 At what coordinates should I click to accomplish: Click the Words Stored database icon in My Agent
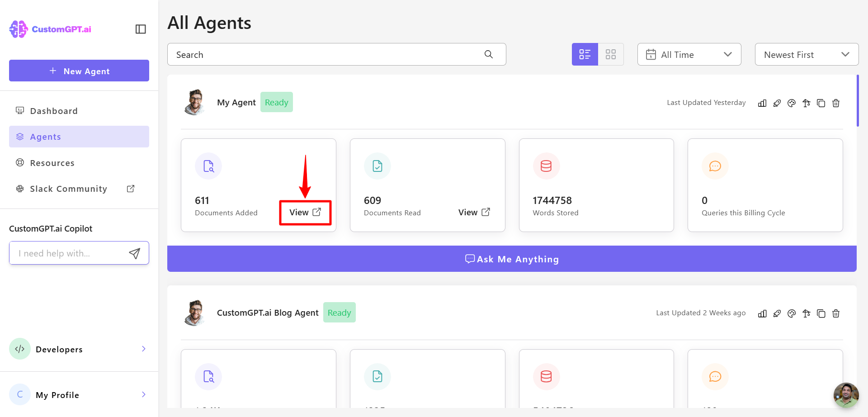pyautogui.click(x=546, y=166)
